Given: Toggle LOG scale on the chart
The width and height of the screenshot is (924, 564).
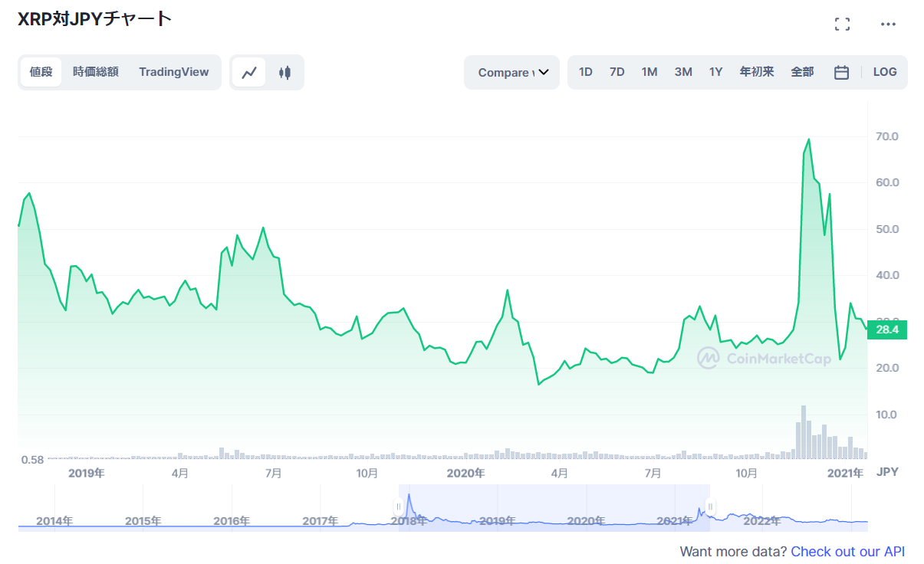Looking at the screenshot, I should click(885, 71).
